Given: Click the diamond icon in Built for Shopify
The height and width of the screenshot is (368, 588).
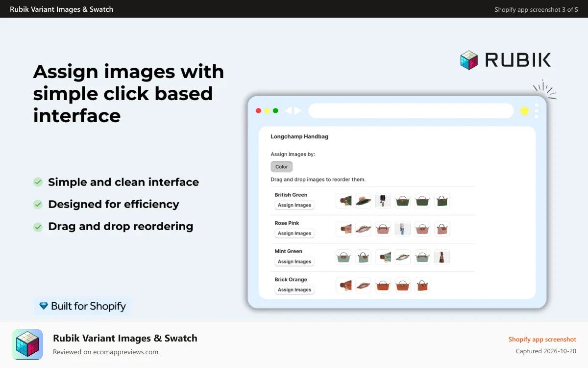Looking at the screenshot, I should [44, 306].
